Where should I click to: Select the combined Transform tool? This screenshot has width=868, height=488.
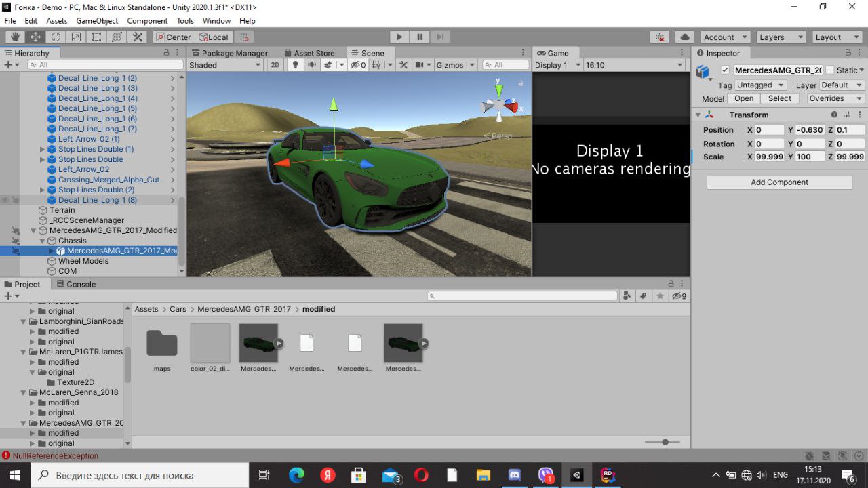[x=117, y=37]
